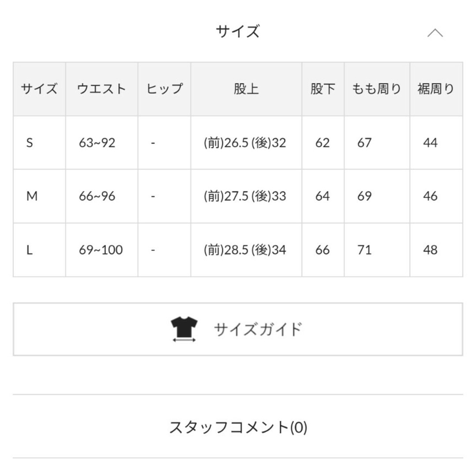Click the (前)26.5 (後)32 rise cell
The image size is (476, 476).
(x=246, y=143)
